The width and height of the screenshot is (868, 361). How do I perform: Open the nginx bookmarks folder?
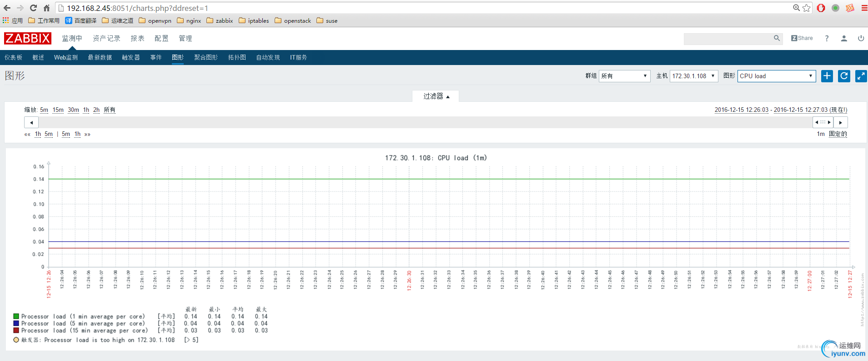pos(189,20)
